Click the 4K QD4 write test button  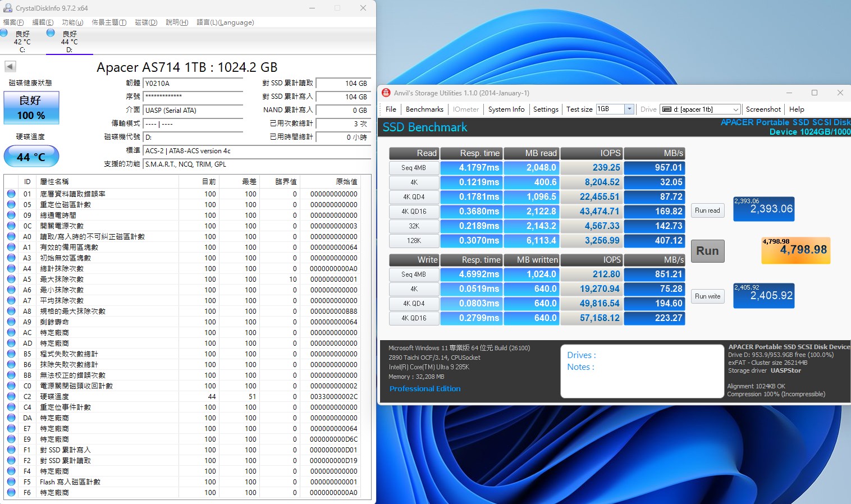point(414,304)
